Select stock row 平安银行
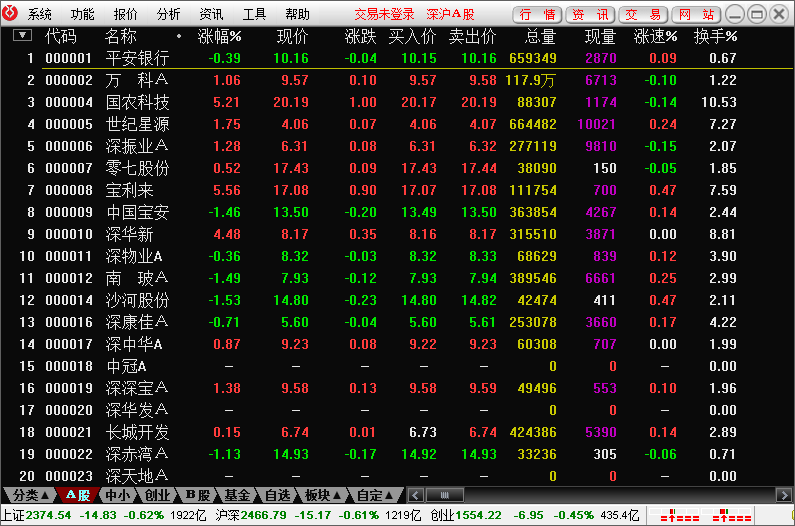This screenshot has height=526, width=795. pyautogui.click(x=397, y=58)
